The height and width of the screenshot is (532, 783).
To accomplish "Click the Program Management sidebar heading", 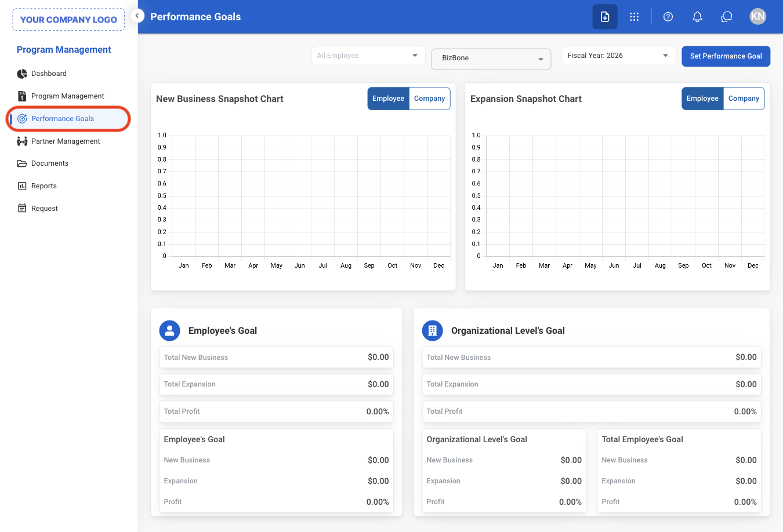I will point(64,50).
